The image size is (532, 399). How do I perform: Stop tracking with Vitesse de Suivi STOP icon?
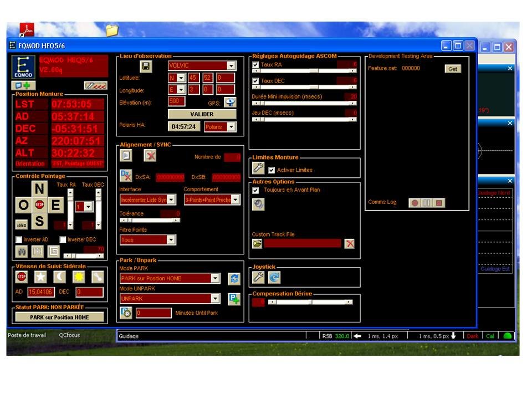click(22, 277)
